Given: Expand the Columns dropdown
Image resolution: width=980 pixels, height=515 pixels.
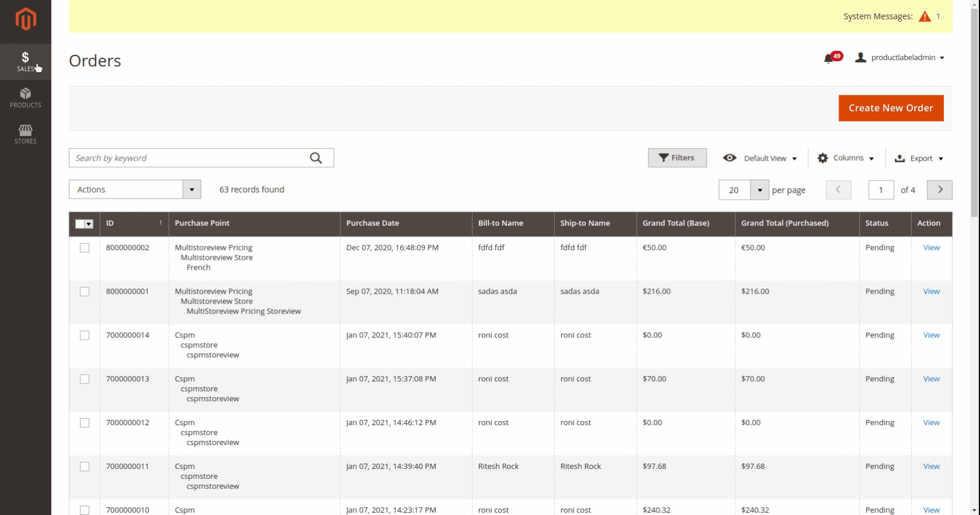Looking at the screenshot, I should pyautogui.click(x=846, y=158).
